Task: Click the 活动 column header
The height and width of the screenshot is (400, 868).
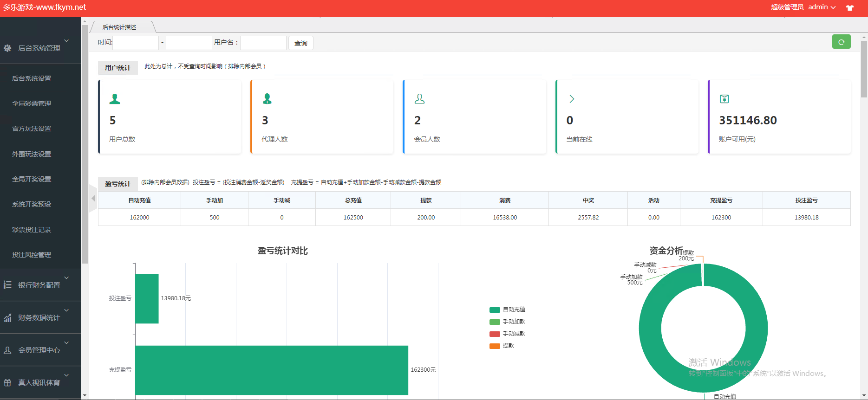Action: [x=654, y=200]
